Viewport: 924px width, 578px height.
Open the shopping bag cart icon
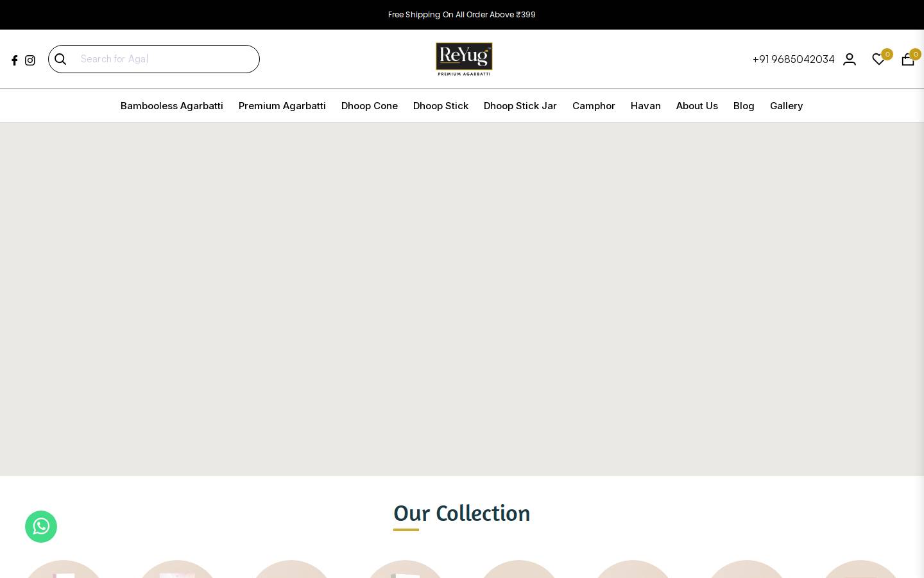click(908, 59)
